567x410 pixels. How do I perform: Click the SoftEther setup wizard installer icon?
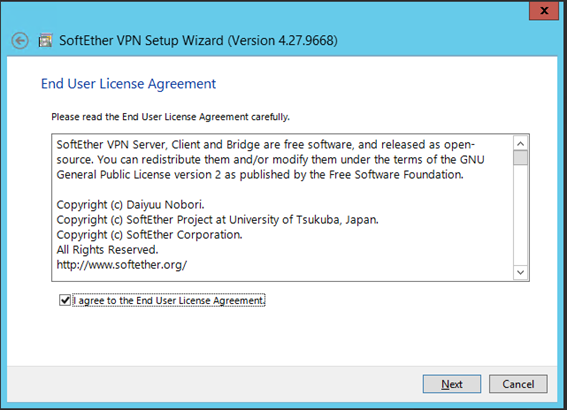46,40
